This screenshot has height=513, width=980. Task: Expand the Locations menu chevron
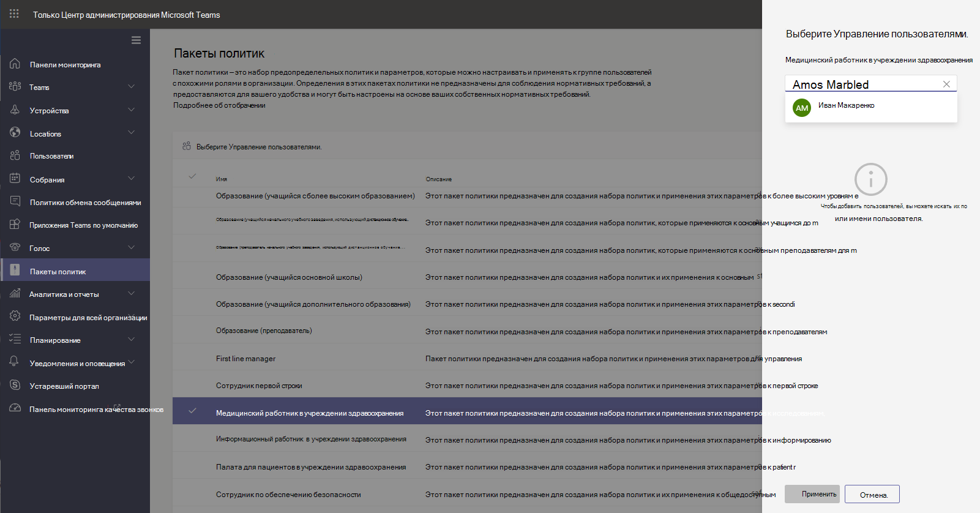(x=131, y=132)
